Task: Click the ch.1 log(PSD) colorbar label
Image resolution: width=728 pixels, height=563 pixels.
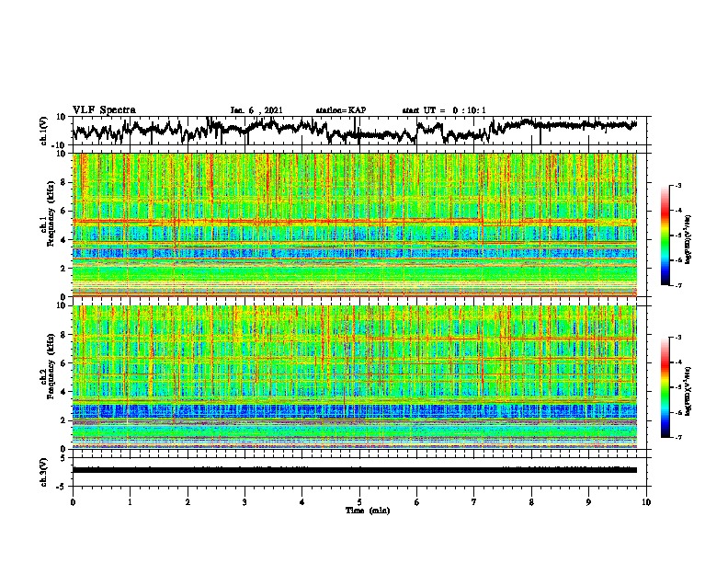Action: [x=688, y=240]
